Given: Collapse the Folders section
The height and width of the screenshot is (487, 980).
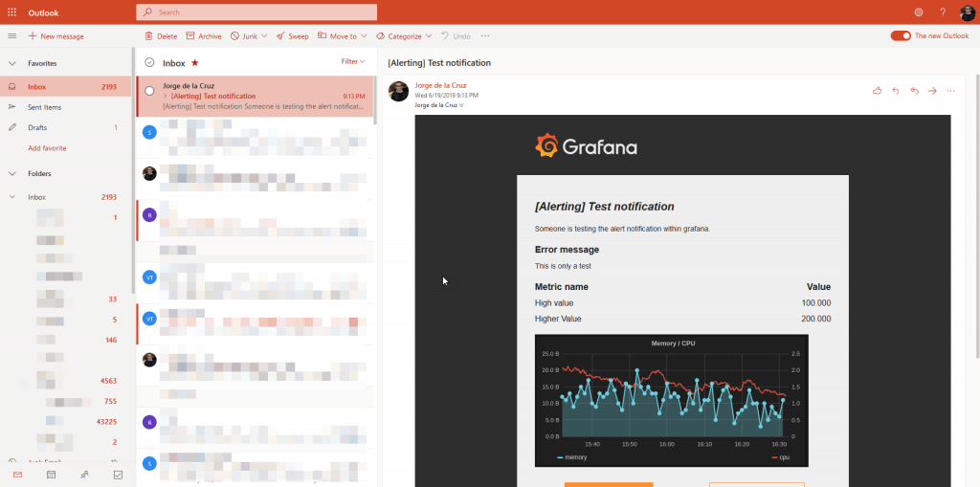Looking at the screenshot, I should (11, 174).
